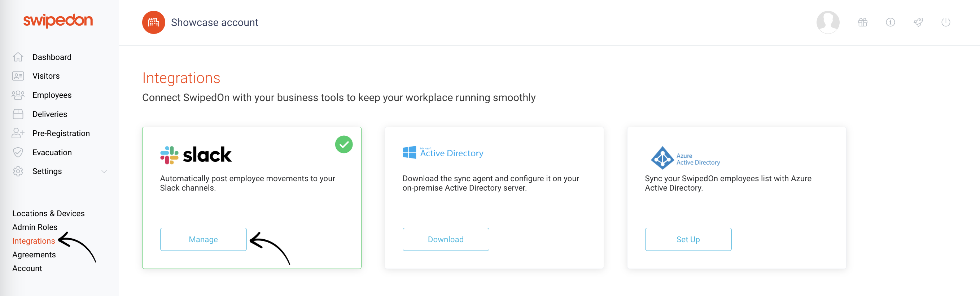
Task: Open Account settings link
Action: pos(27,268)
